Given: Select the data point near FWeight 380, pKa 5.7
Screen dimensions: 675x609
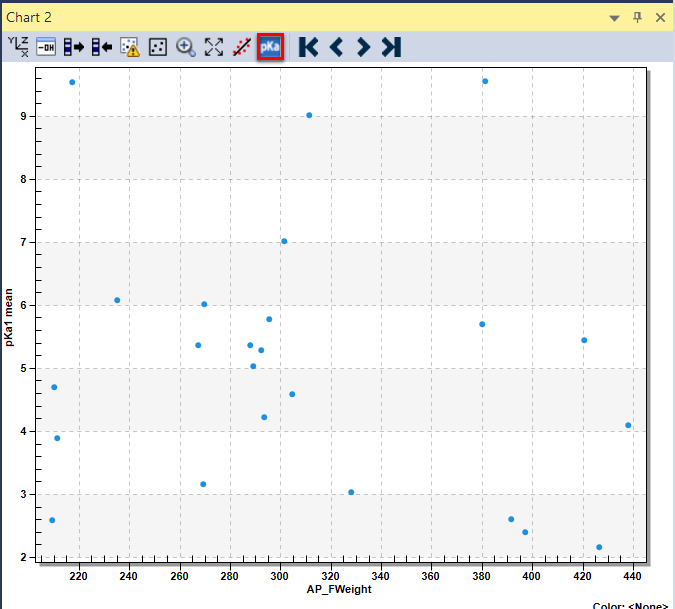Looking at the screenshot, I should [482, 324].
